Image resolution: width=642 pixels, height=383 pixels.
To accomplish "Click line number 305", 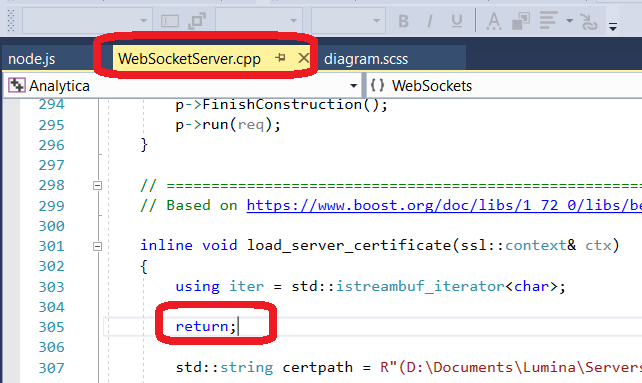I will tap(52, 327).
